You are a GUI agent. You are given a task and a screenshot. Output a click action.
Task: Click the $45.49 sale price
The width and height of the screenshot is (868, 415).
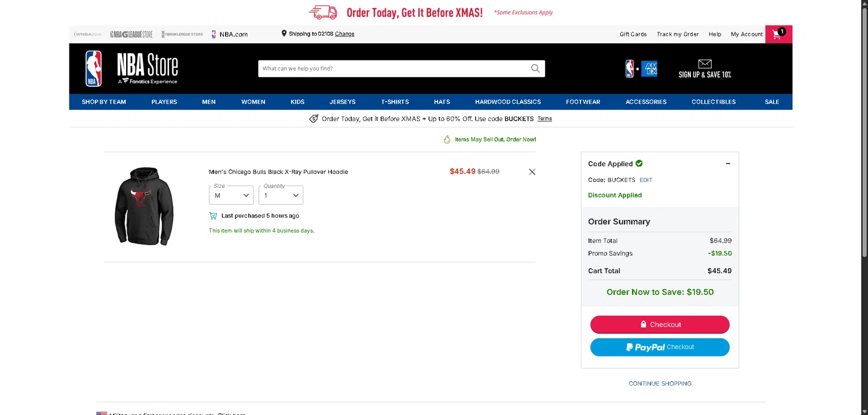tap(462, 172)
